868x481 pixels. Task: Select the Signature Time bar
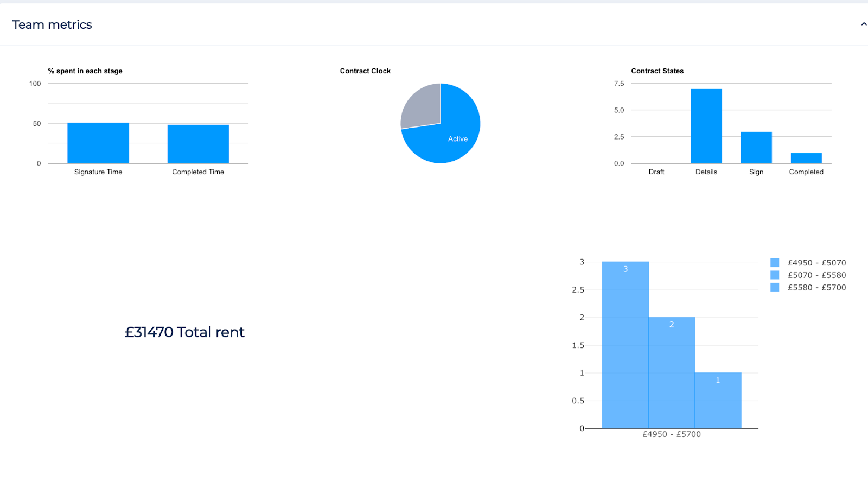coord(98,143)
